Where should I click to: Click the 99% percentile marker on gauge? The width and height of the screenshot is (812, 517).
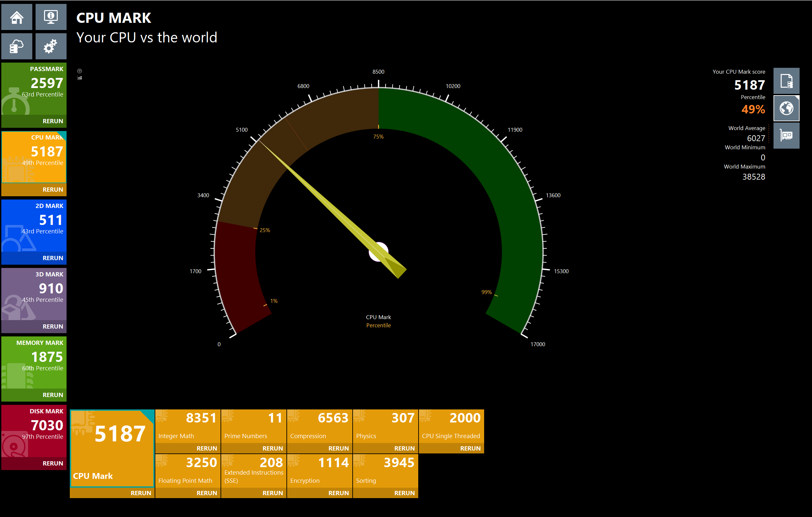click(x=486, y=292)
